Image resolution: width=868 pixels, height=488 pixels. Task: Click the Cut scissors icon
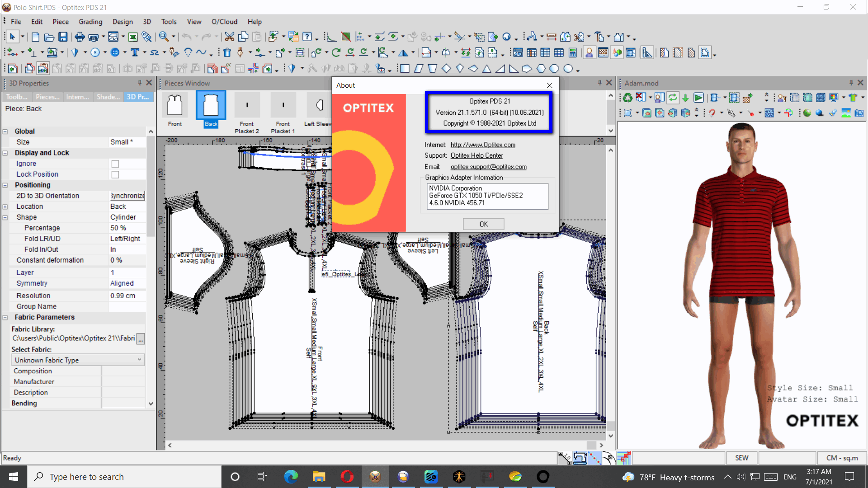tap(230, 37)
